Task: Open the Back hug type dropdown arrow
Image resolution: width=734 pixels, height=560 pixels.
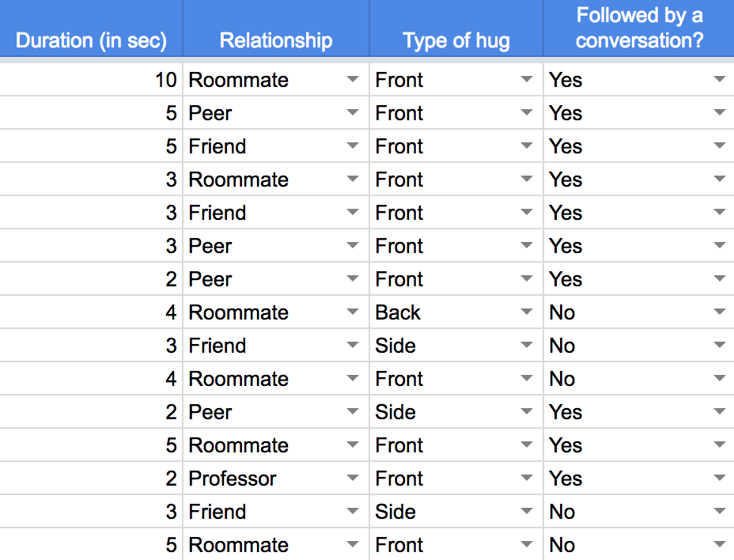Action: (527, 312)
